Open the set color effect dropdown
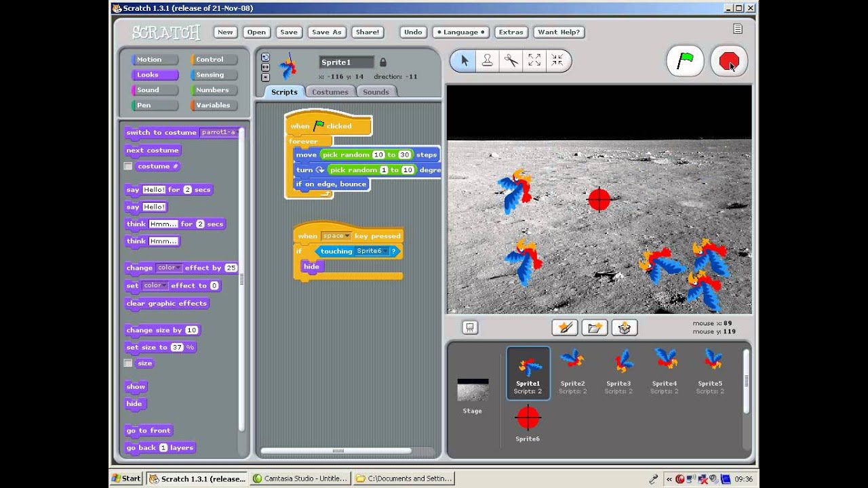 click(155, 285)
